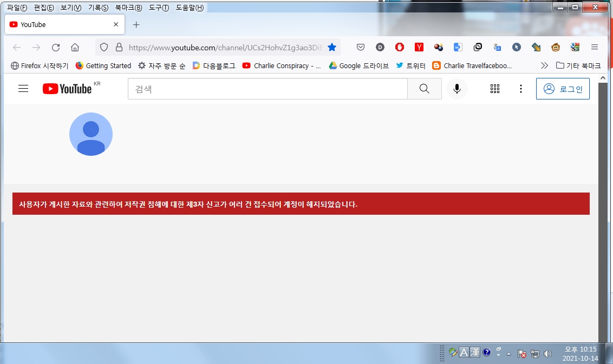Close the YouTube tab
Viewport: 613px width, 364px height.
click(x=116, y=24)
